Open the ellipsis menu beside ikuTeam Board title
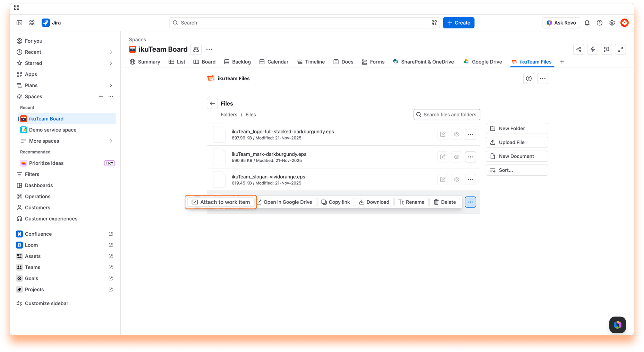The height and width of the screenshot is (352, 644). click(x=209, y=49)
